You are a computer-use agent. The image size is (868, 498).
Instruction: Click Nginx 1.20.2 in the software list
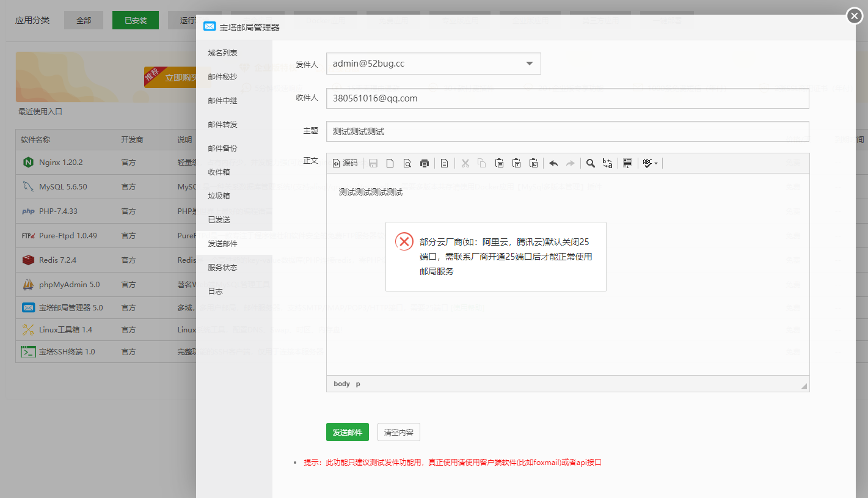click(x=61, y=163)
